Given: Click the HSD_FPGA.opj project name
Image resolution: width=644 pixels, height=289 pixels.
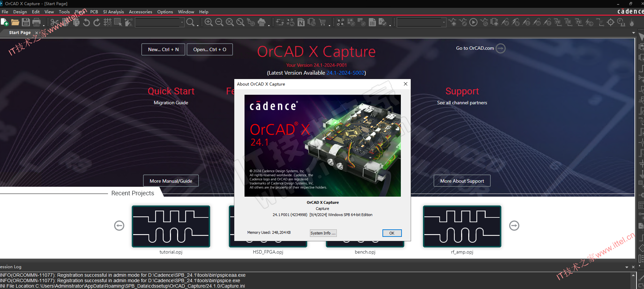Looking at the screenshot, I should [x=268, y=252].
